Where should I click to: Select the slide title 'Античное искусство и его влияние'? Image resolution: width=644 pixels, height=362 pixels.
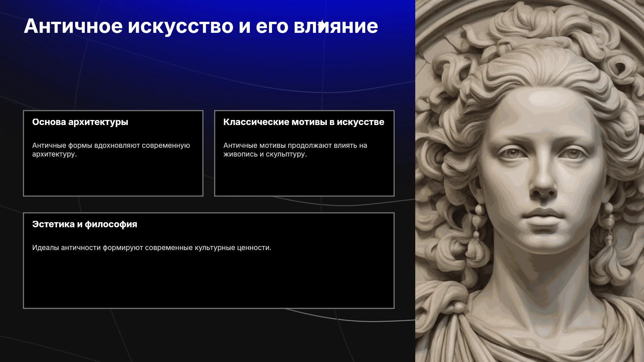(x=201, y=26)
